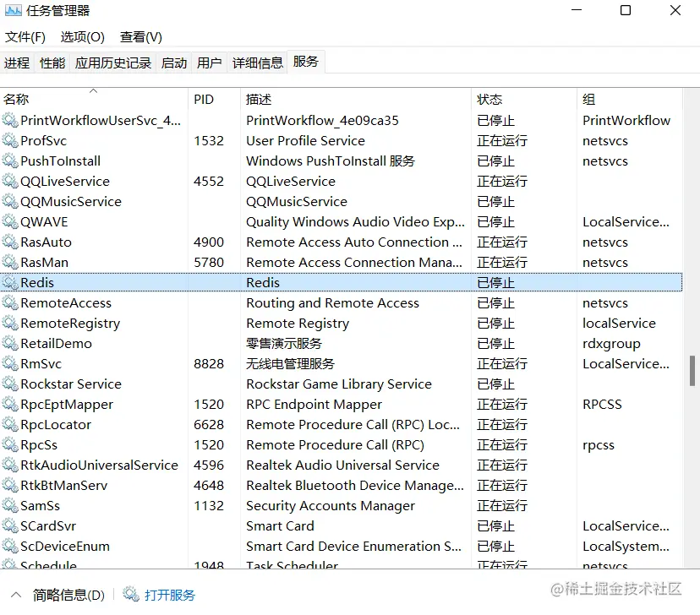Collapse to 简略信息 using the chevron

(16, 595)
